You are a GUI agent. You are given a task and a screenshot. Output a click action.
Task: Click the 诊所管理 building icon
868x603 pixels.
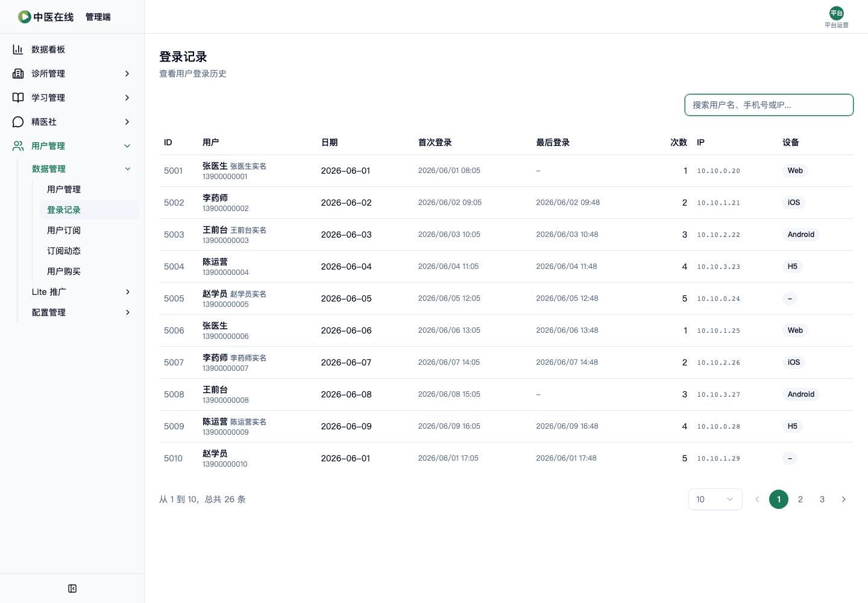tap(18, 74)
